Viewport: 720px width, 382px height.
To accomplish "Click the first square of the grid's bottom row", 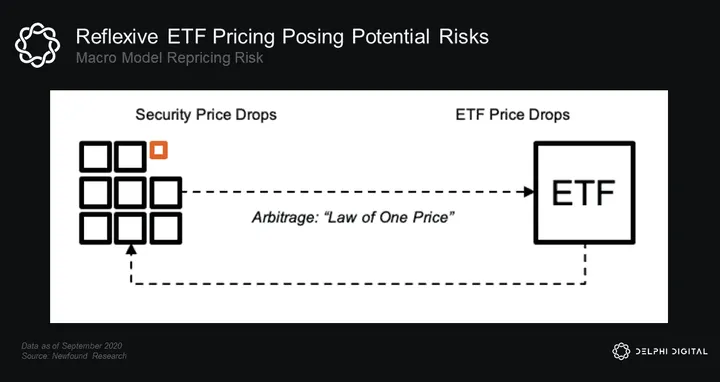I will [96, 228].
